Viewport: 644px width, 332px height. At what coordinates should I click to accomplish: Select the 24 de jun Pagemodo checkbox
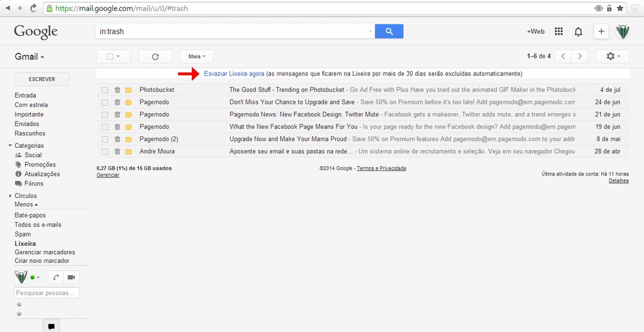tap(105, 102)
